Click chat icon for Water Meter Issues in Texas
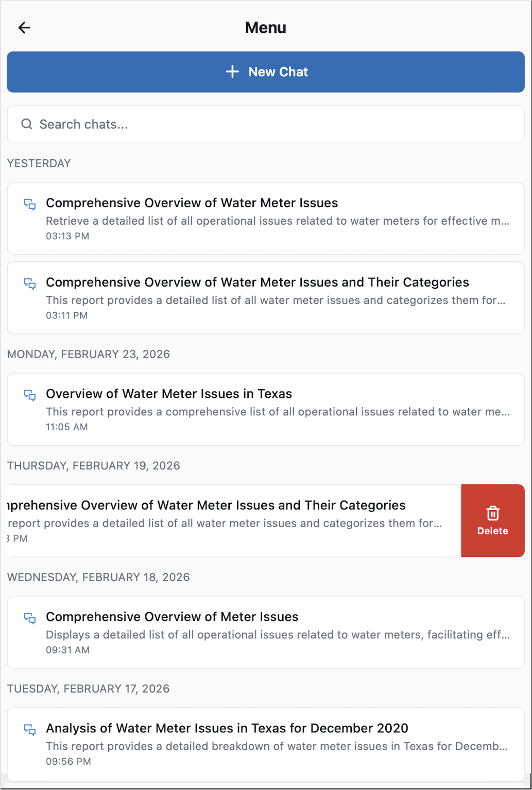This screenshot has width=532, height=790. point(30,395)
